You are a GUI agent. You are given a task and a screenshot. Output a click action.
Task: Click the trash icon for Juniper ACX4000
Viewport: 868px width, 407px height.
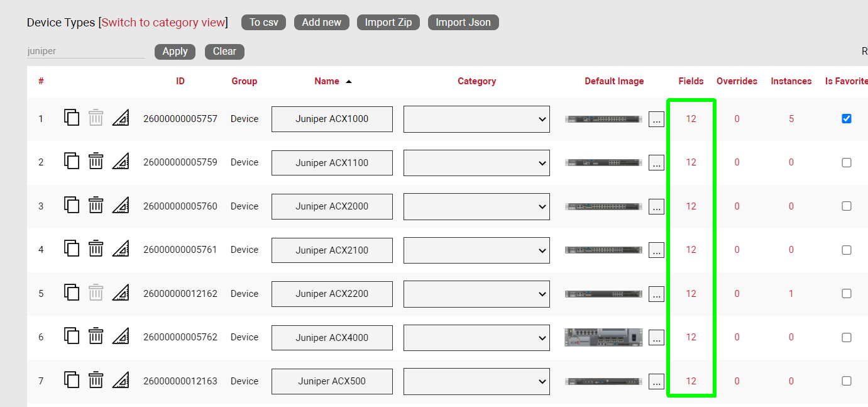[x=96, y=337]
